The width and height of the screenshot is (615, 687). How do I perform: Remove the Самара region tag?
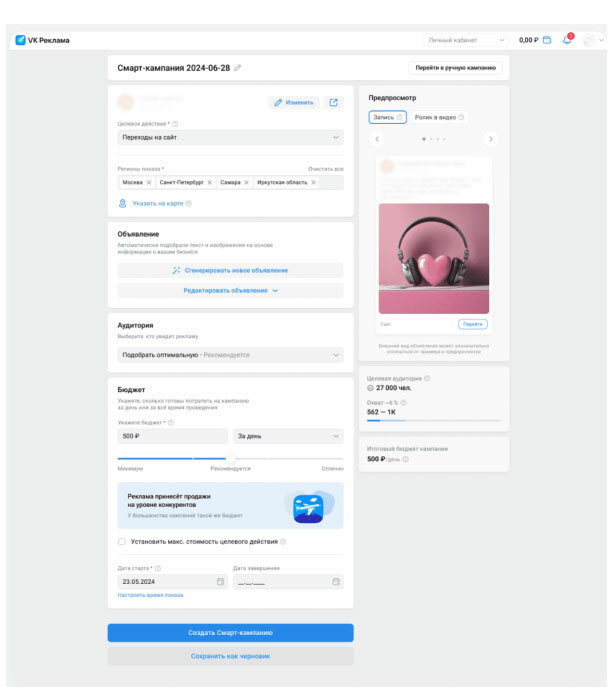247,182
